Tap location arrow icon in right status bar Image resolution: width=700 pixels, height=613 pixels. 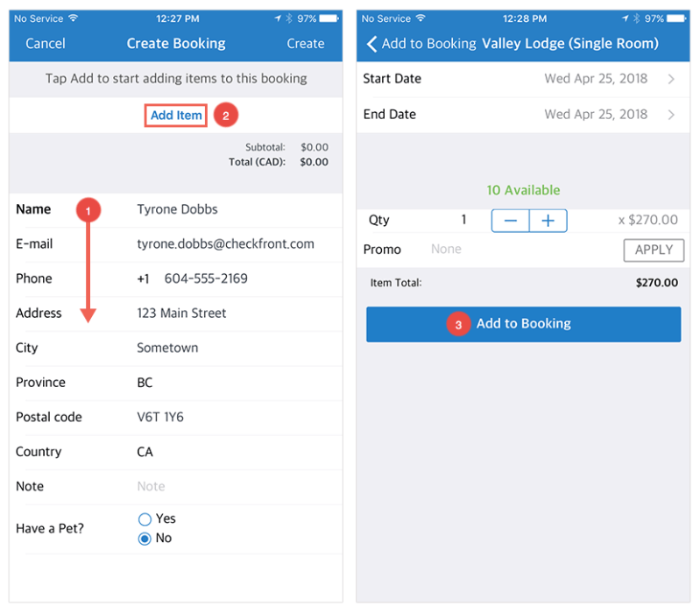(625, 18)
